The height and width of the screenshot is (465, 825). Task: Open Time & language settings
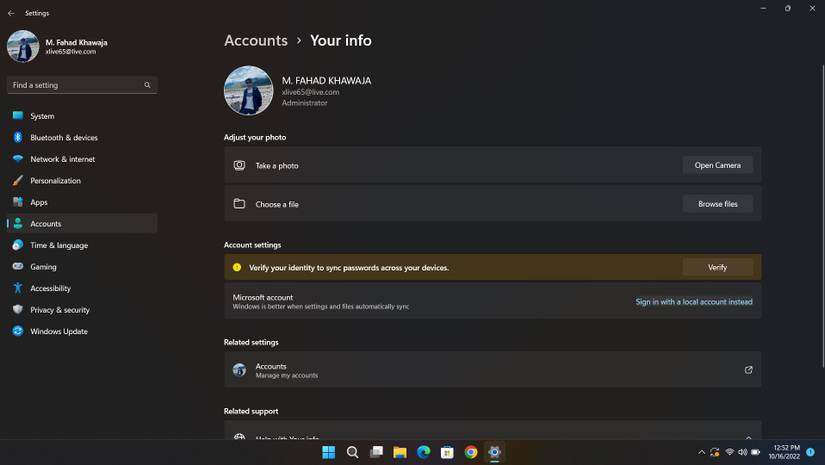click(x=82, y=245)
